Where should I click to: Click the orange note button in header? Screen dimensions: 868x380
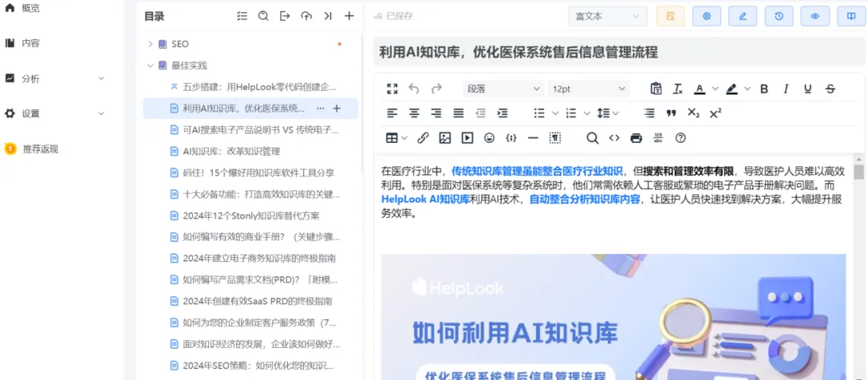point(670,16)
